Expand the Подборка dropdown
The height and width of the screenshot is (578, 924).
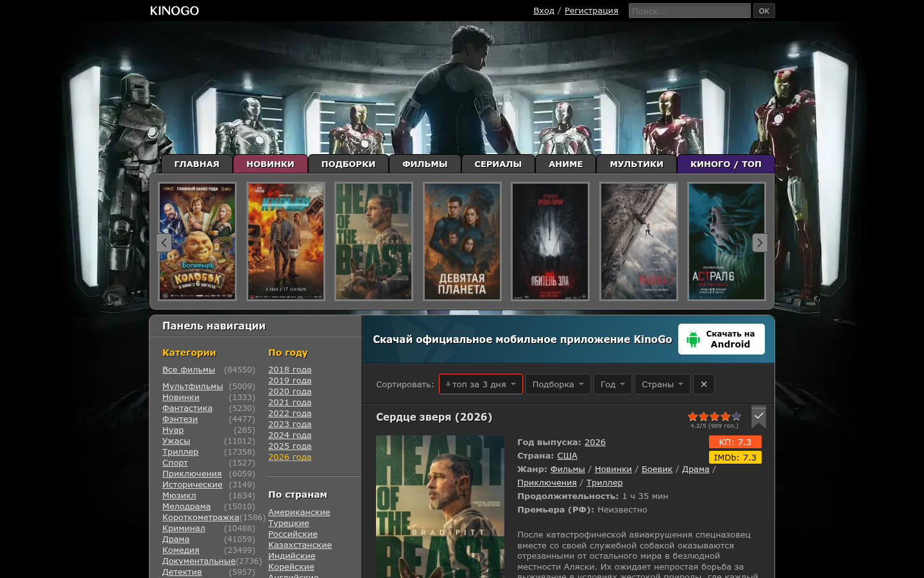tap(558, 384)
